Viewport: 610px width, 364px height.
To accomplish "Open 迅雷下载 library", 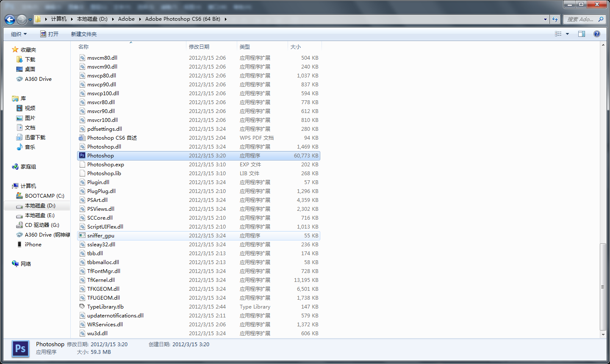I will tap(31, 137).
